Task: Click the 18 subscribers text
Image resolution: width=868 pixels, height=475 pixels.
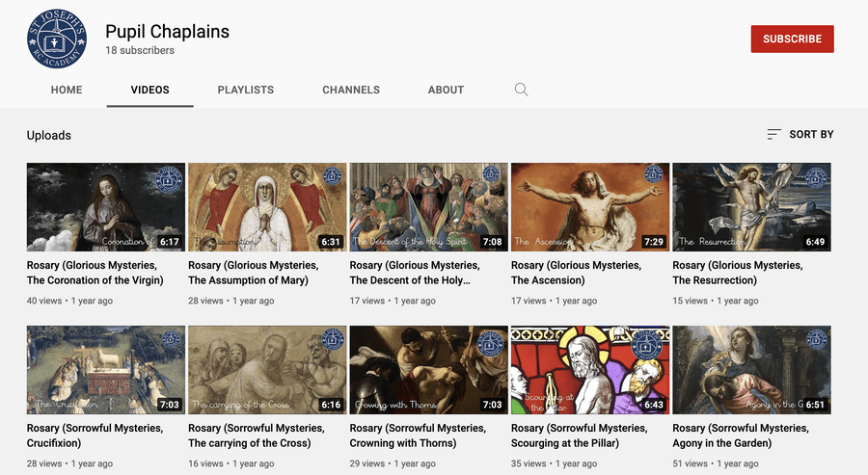Action: (x=140, y=50)
